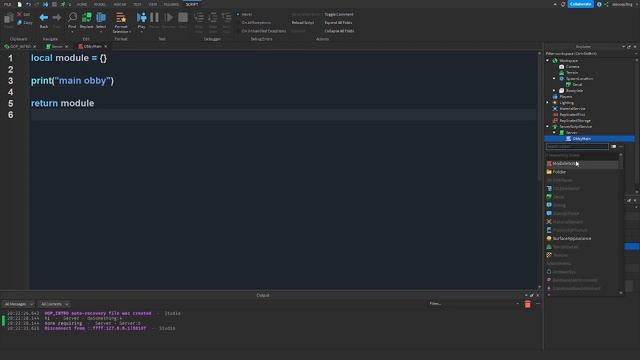Screen dimensions: 640x360
Task: Switch to the HOME ribbon tab
Action: [x=82, y=4]
